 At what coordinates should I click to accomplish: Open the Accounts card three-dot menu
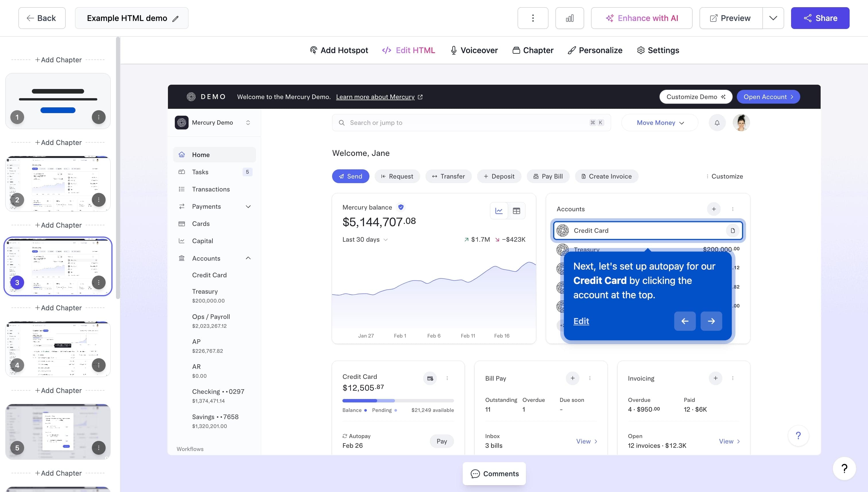click(733, 209)
